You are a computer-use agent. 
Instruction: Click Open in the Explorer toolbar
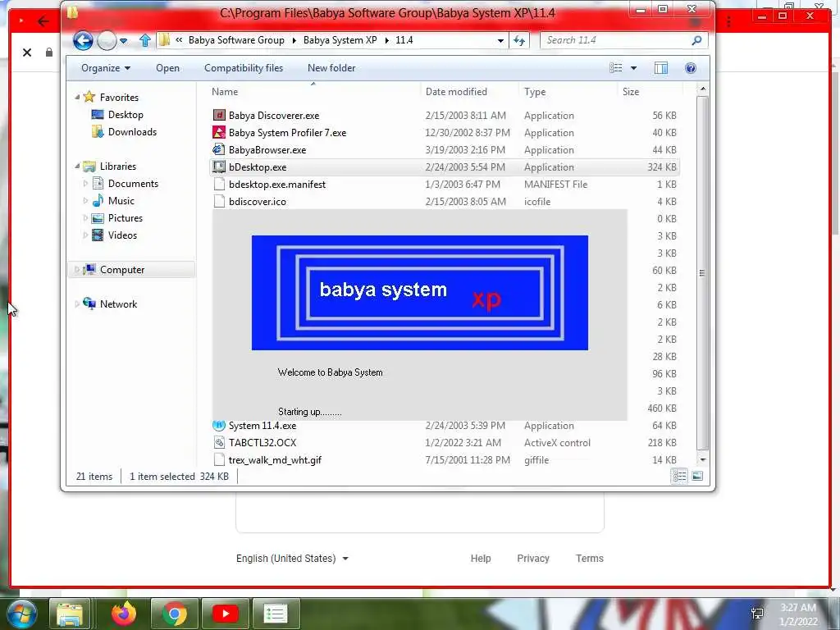click(167, 68)
